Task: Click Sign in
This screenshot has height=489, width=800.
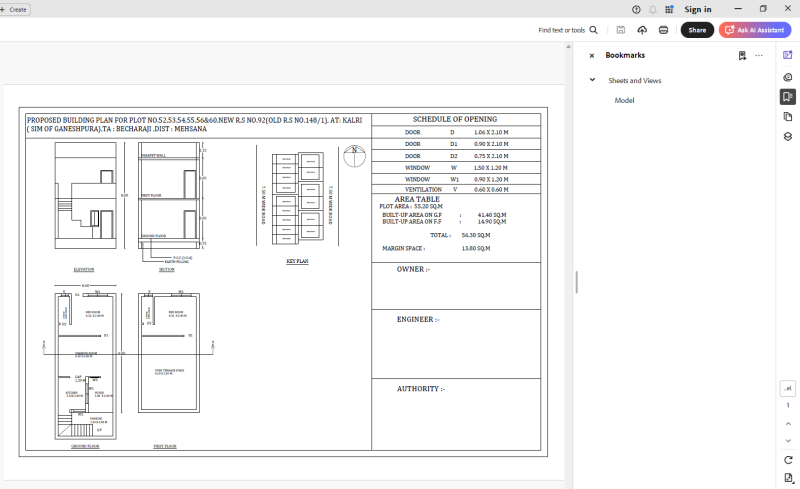Action: click(698, 9)
